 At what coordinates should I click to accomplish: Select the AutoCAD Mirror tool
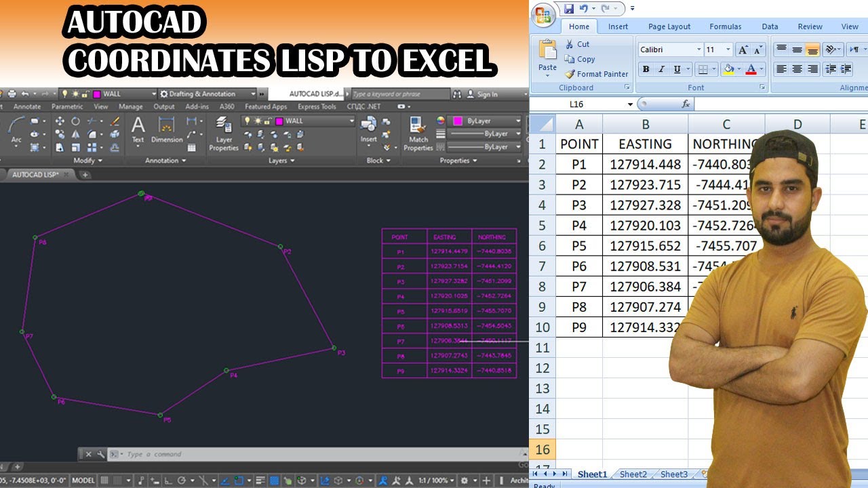75,134
